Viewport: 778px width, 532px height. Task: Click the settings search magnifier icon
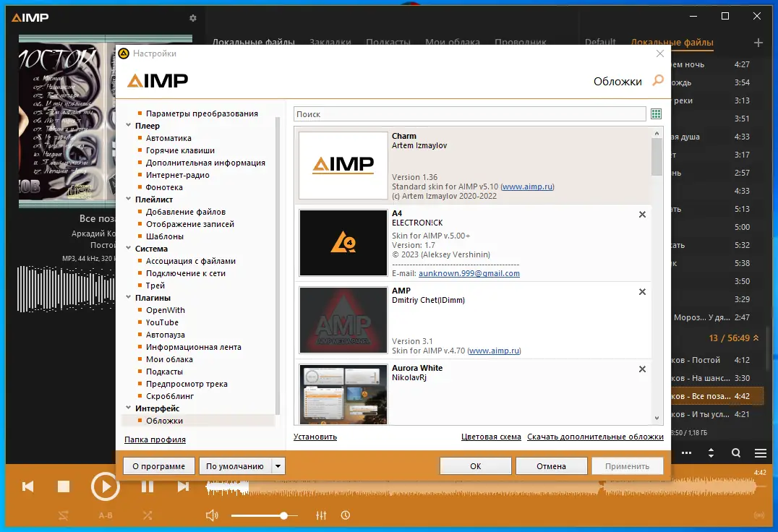pyautogui.click(x=658, y=80)
